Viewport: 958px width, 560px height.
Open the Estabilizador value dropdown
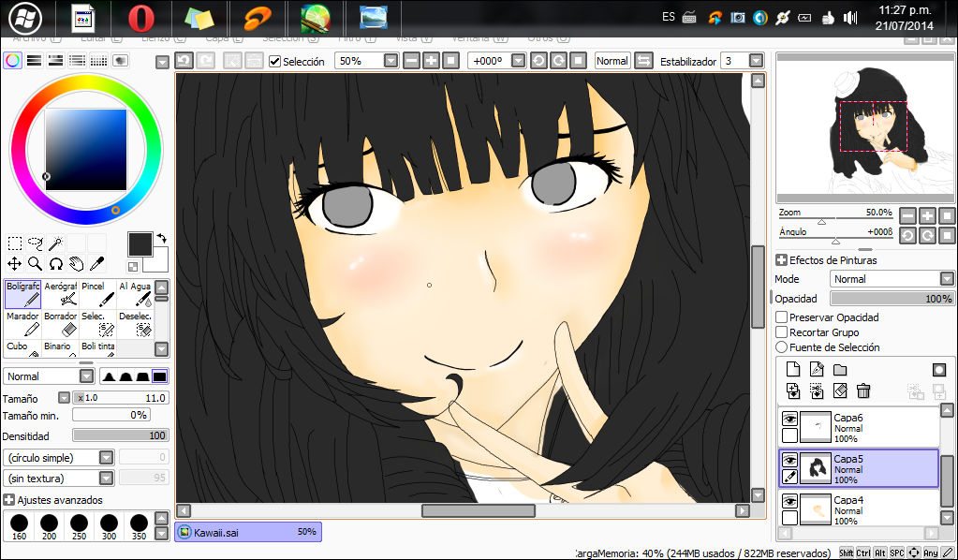pos(756,61)
